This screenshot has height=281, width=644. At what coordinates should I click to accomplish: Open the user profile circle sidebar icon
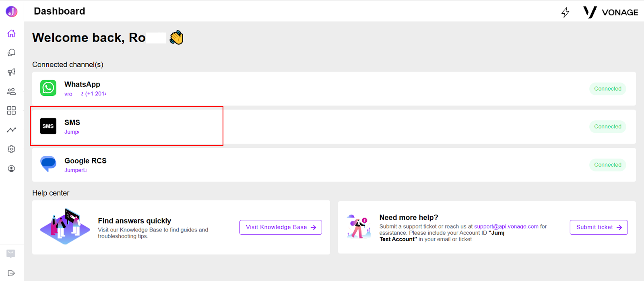coord(11,168)
